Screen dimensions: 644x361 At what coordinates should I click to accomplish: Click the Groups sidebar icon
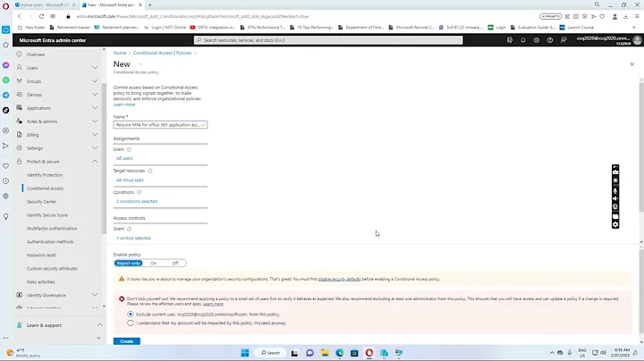click(x=20, y=80)
